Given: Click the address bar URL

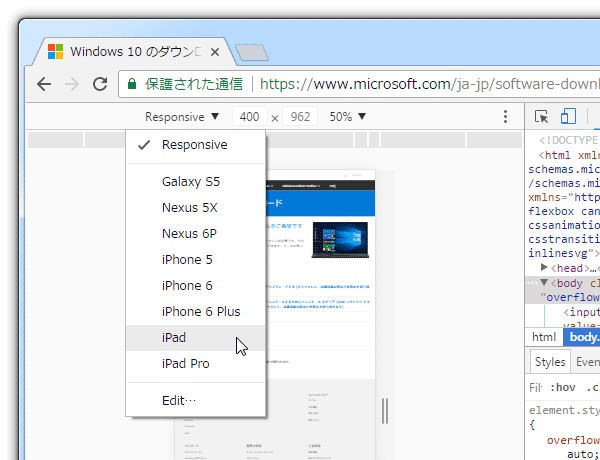Looking at the screenshot, I should (430, 84).
